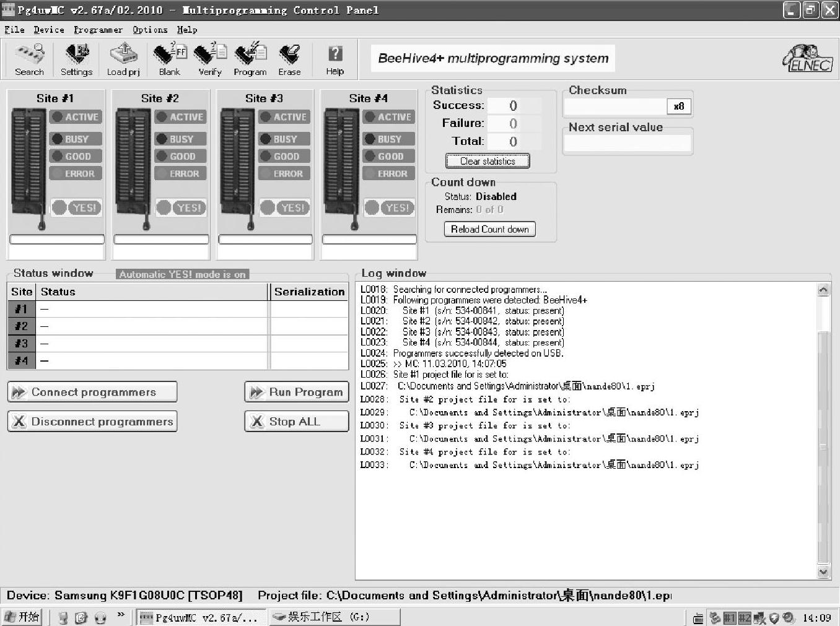Click the taskbar clock showing 14:09

817,617
